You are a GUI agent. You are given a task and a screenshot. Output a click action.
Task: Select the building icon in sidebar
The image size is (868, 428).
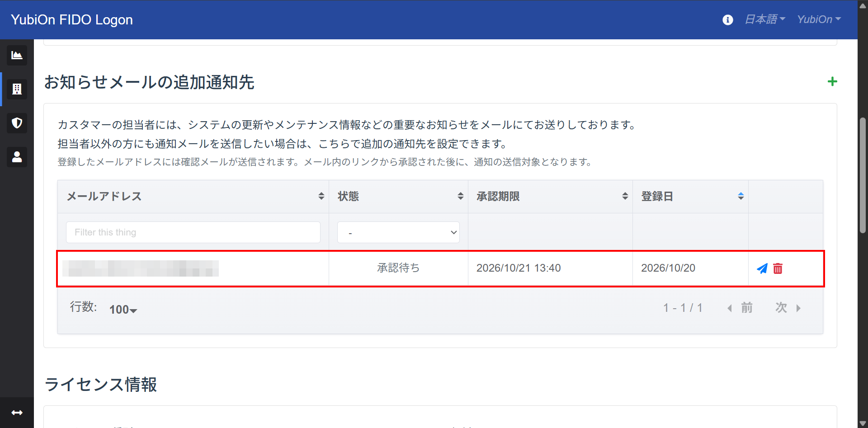(17, 89)
